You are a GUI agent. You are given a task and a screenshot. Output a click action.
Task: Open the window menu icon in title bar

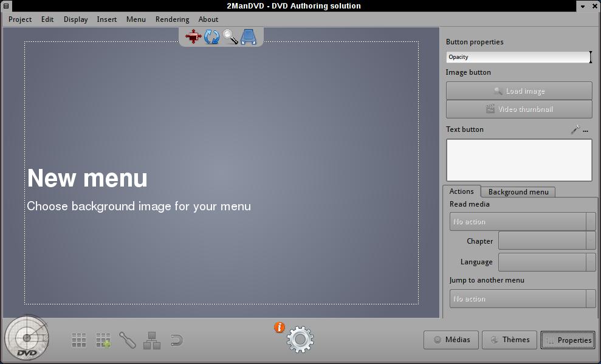point(6,5)
